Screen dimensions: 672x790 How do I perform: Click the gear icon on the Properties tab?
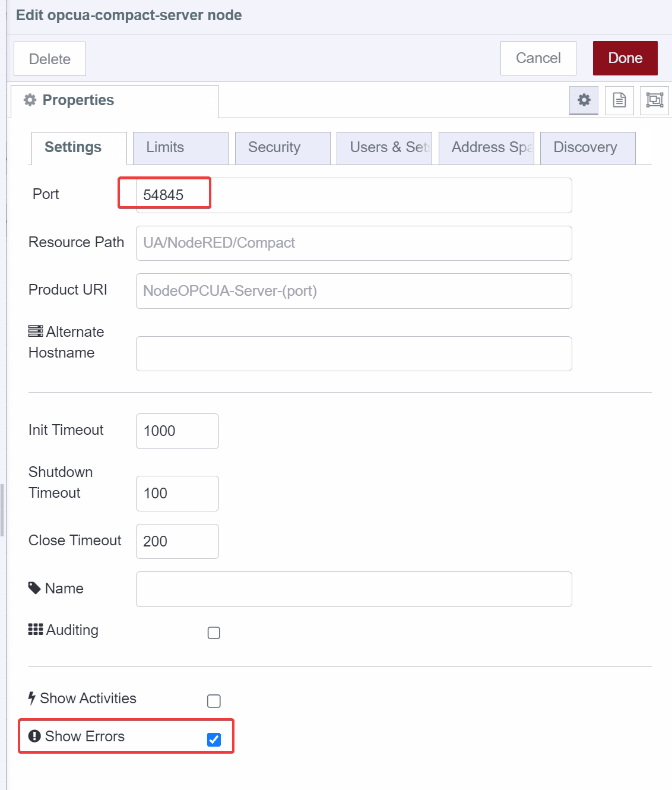tap(29, 100)
